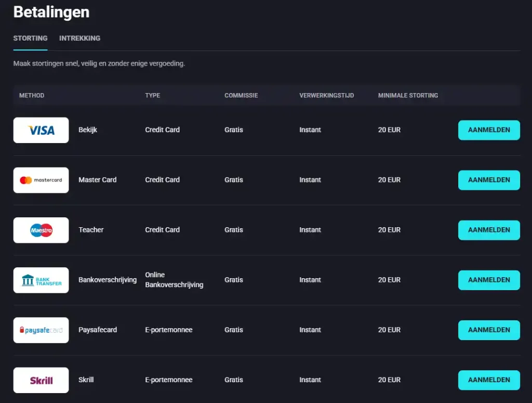532x403 pixels.
Task: Open the Intrekking tab
Action: [x=79, y=38]
